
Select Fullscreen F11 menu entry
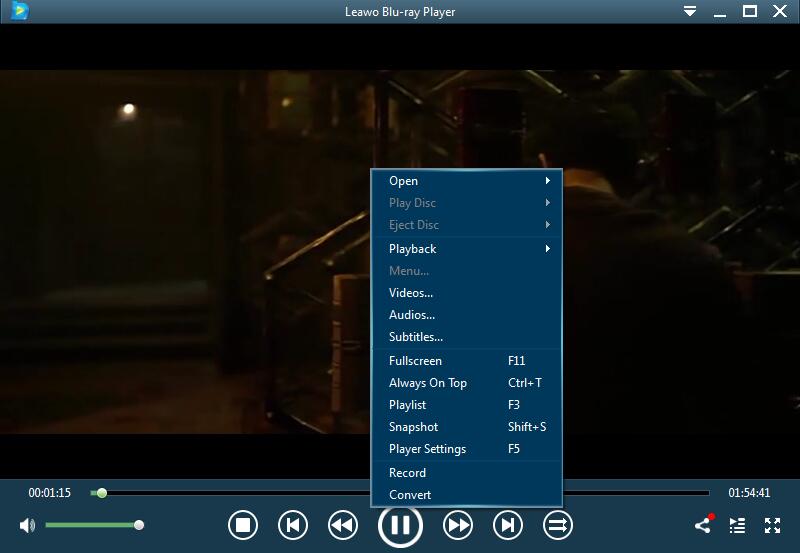[x=467, y=361]
